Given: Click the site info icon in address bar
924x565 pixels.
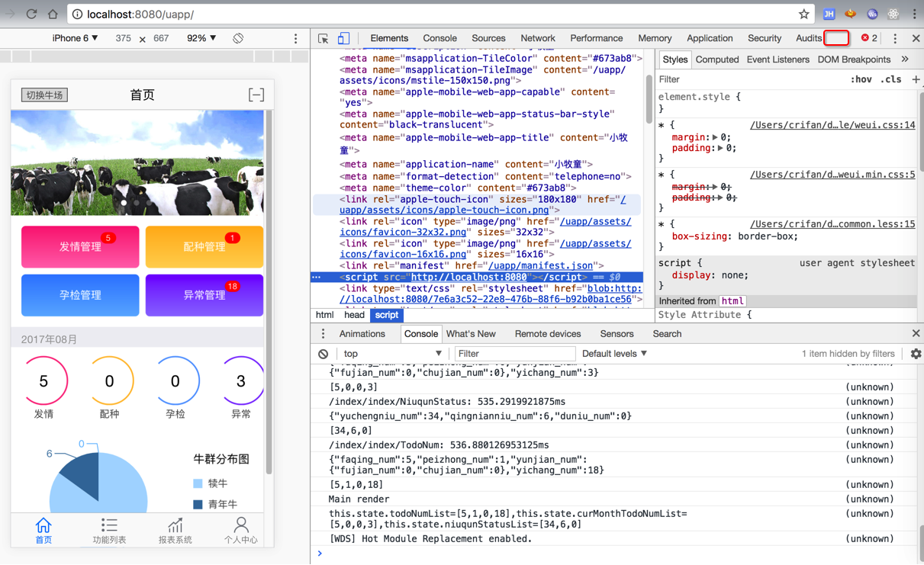Looking at the screenshot, I should coord(77,14).
